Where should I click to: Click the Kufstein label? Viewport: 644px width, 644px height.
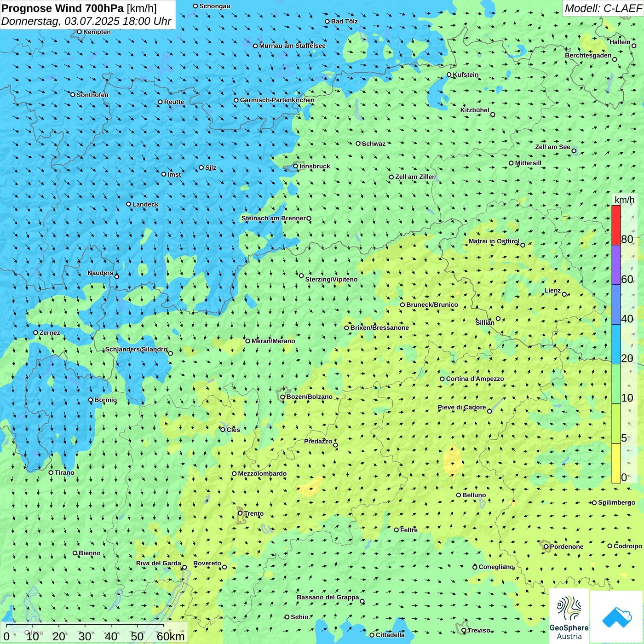[x=466, y=75]
